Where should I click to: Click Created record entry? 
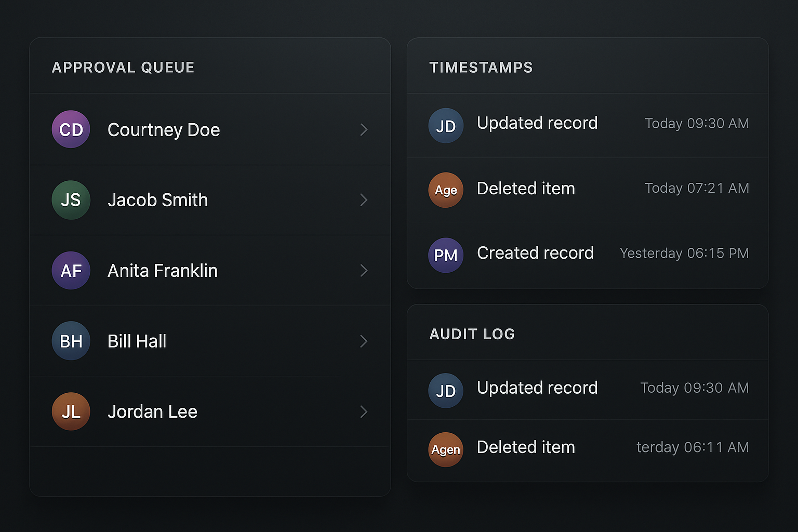tap(535, 253)
